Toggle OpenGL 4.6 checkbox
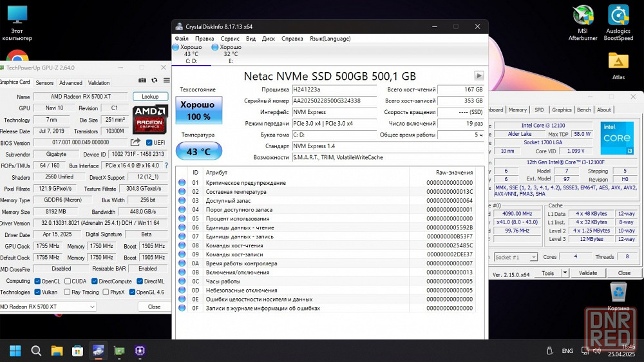The height and width of the screenshot is (362, 644). pyautogui.click(x=132, y=292)
